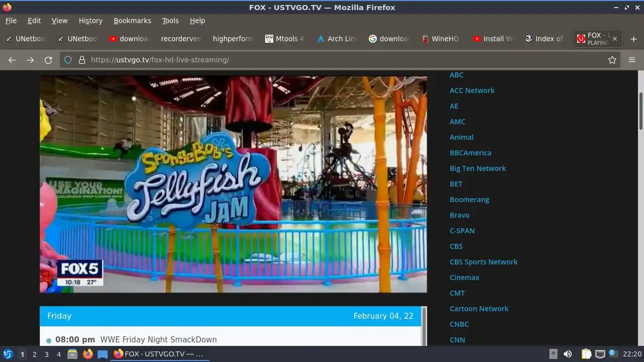
Task: Open the Big Ten Network link
Action: 477,168
